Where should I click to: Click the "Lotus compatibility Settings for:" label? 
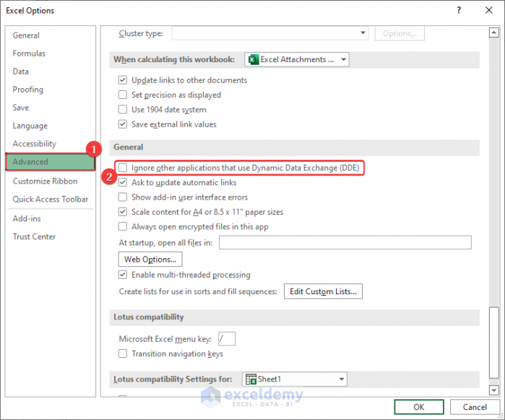[173, 379]
